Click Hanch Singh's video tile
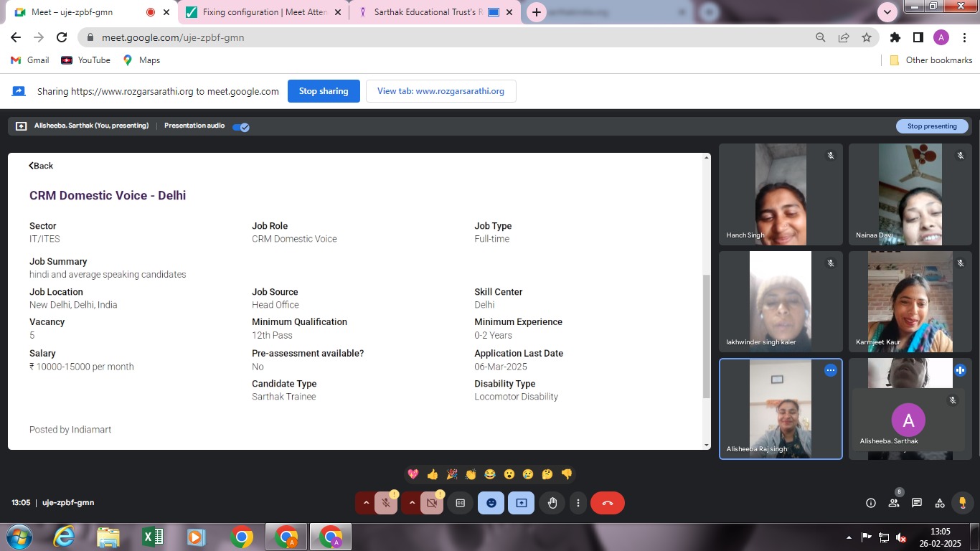Image resolution: width=980 pixels, height=551 pixels. [781, 194]
